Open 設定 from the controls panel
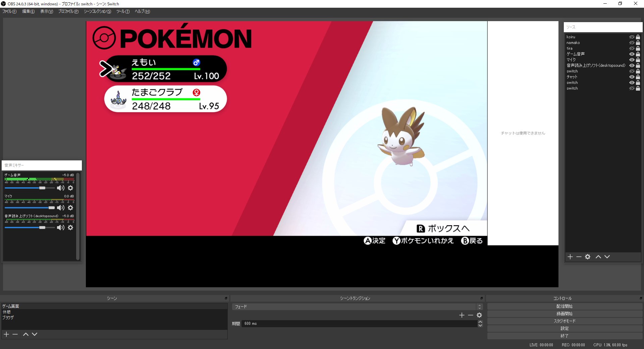This screenshot has height=349, width=644. pos(565,329)
